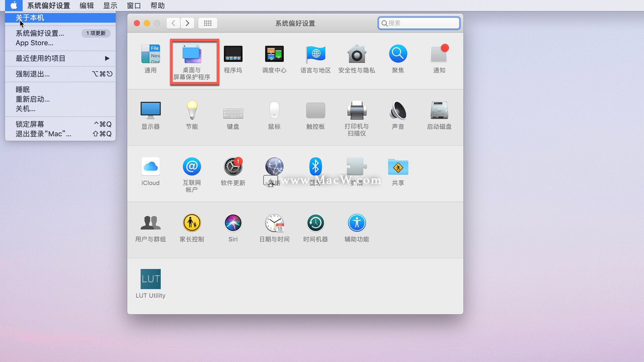
Task: Open the Dock (程序坞) preferences
Action: (x=233, y=54)
